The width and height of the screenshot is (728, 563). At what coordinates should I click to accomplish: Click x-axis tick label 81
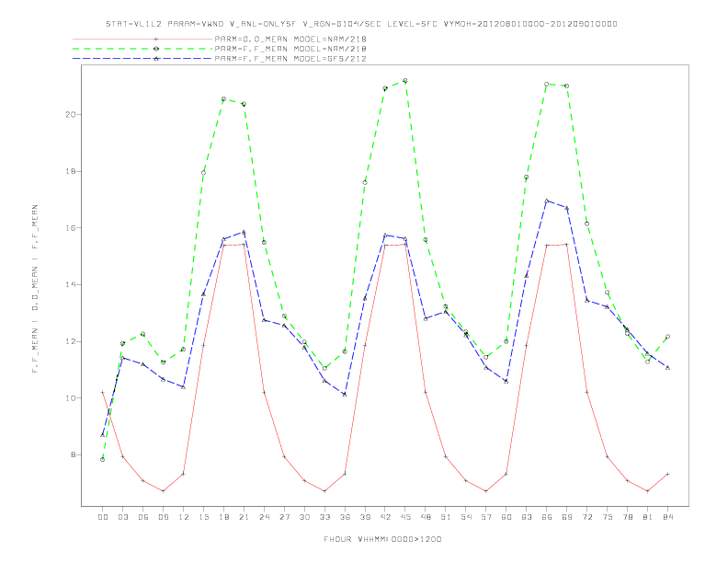pyautogui.click(x=648, y=517)
